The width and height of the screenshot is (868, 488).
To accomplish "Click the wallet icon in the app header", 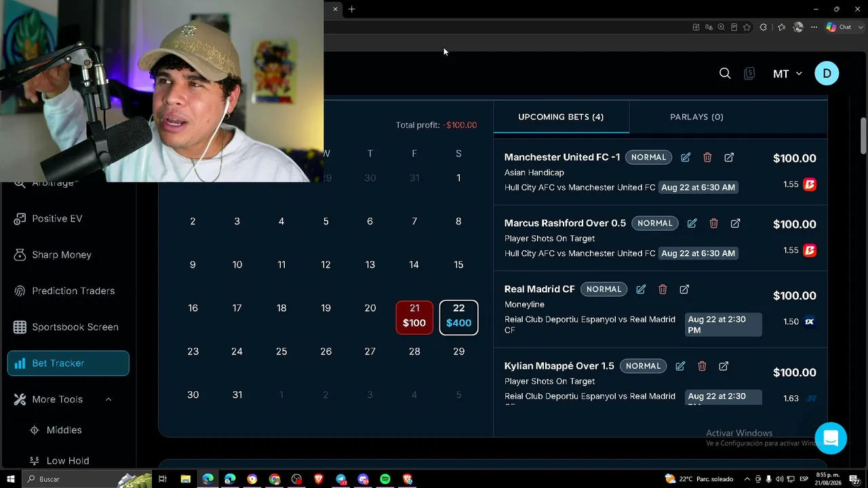I will tap(749, 73).
